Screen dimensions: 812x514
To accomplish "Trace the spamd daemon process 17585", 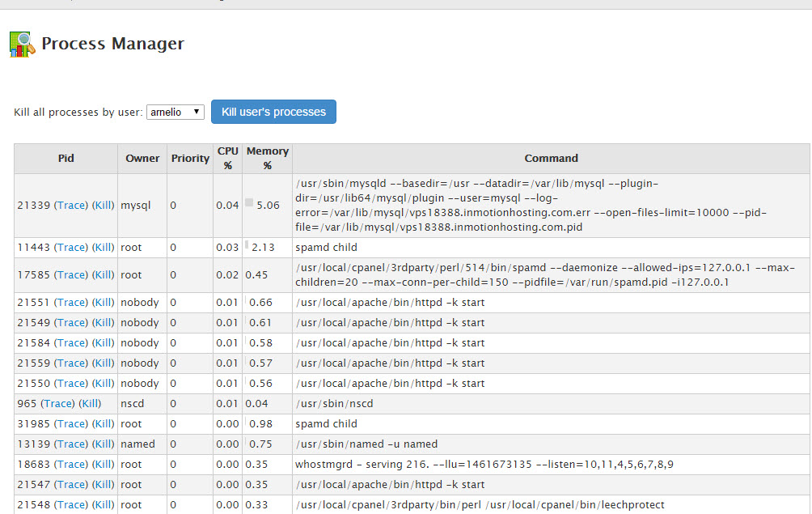I will tap(71, 275).
